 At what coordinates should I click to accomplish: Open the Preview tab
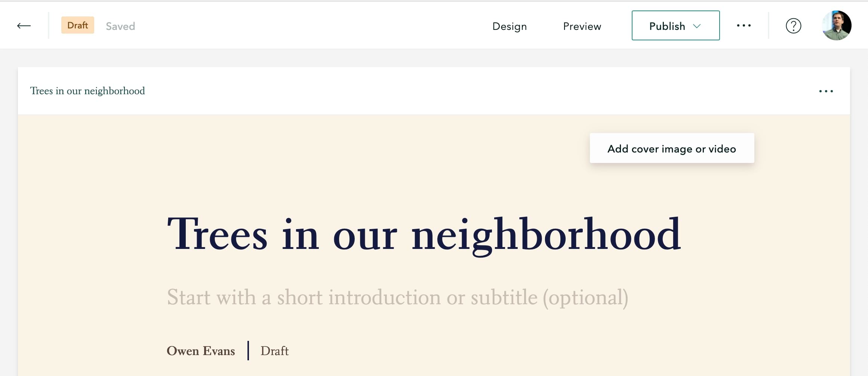coord(582,26)
